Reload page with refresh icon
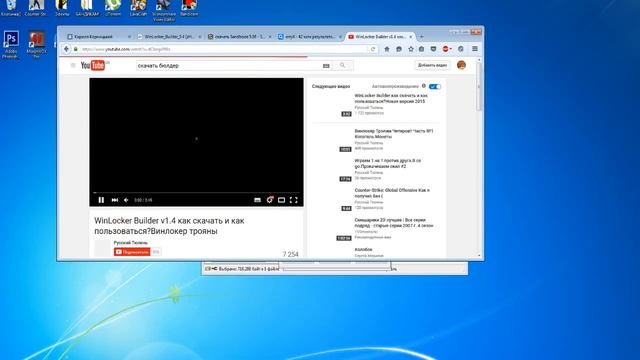Image resolution: width=640 pixels, height=360 pixels. coord(373,49)
